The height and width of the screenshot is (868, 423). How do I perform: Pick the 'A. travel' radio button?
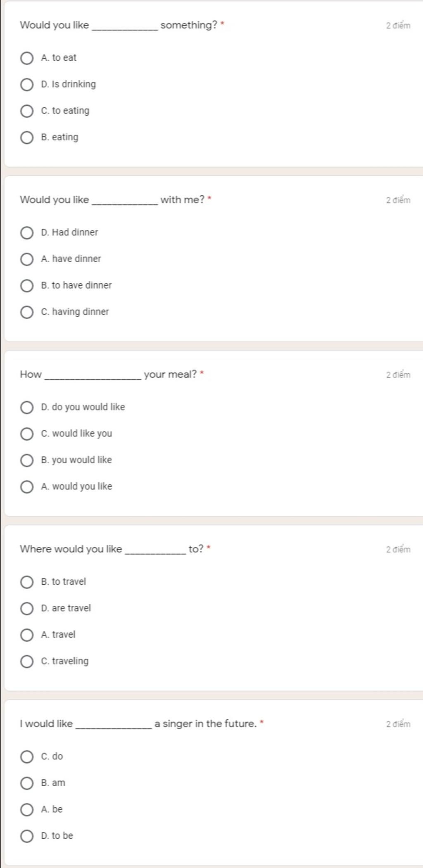pyautogui.click(x=27, y=635)
